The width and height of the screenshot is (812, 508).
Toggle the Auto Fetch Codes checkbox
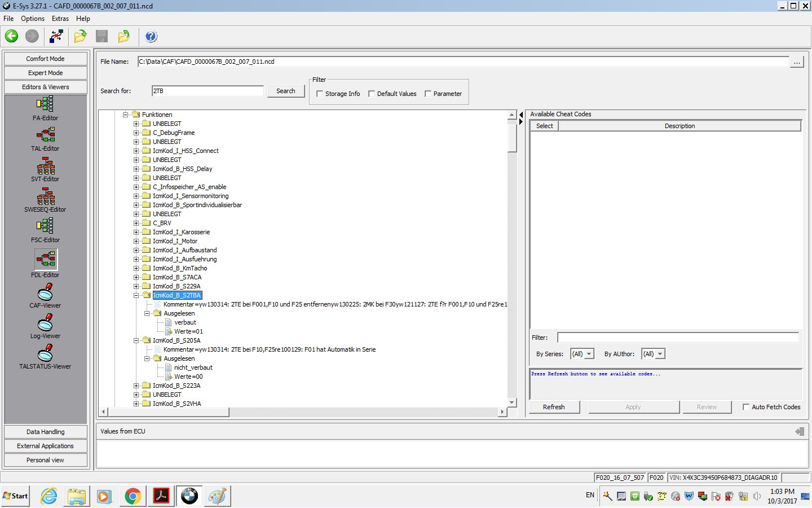click(746, 407)
